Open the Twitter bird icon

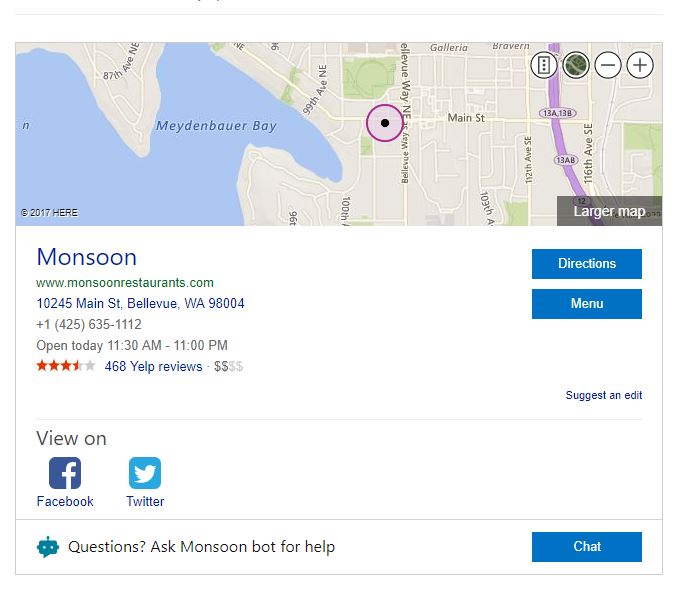(145, 473)
